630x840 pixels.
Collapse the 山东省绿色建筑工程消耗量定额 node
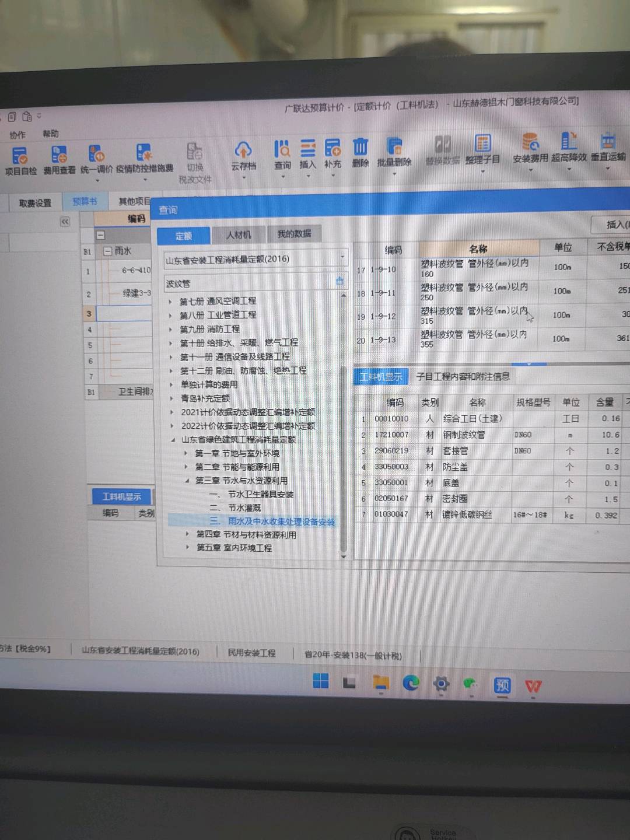(x=173, y=439)
